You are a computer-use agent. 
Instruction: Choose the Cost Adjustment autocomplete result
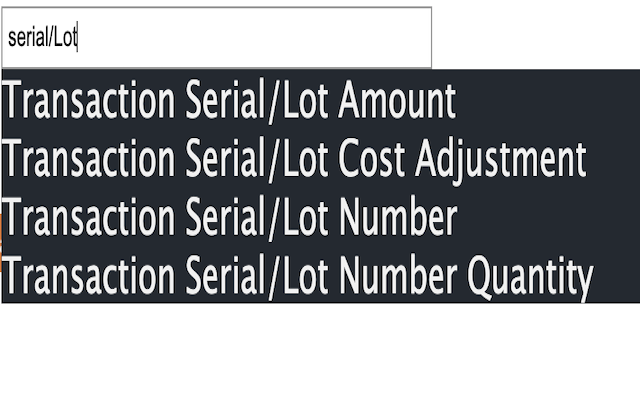(321, 158)
